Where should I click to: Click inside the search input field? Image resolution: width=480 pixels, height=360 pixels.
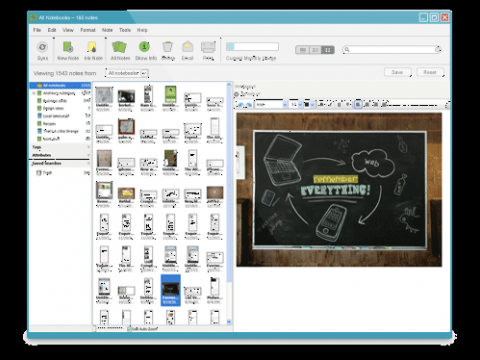point(392,50)
